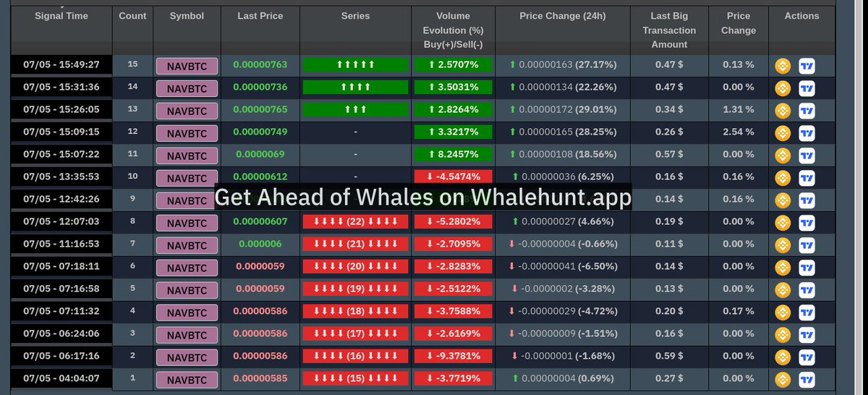
Task: Click price change 0.00000172 (29.01%)
Action: coord(563,110)
